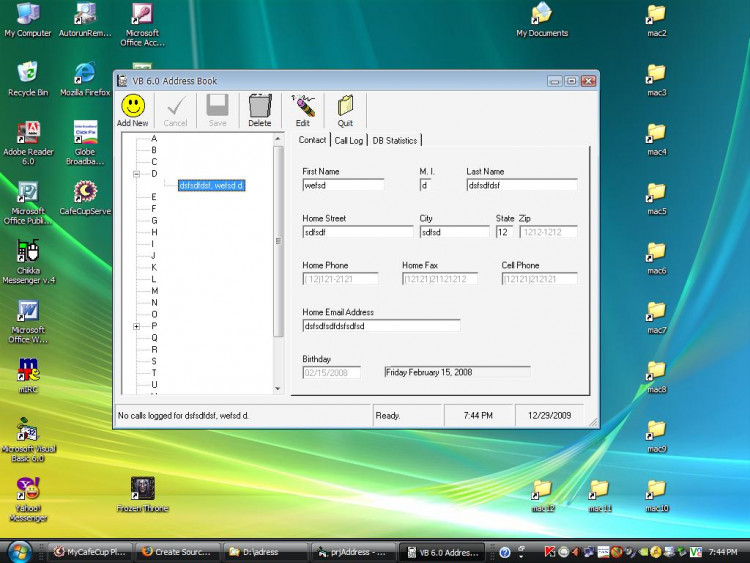
Task: Click the Last Name input field
Action: click(x=522, y=185)
